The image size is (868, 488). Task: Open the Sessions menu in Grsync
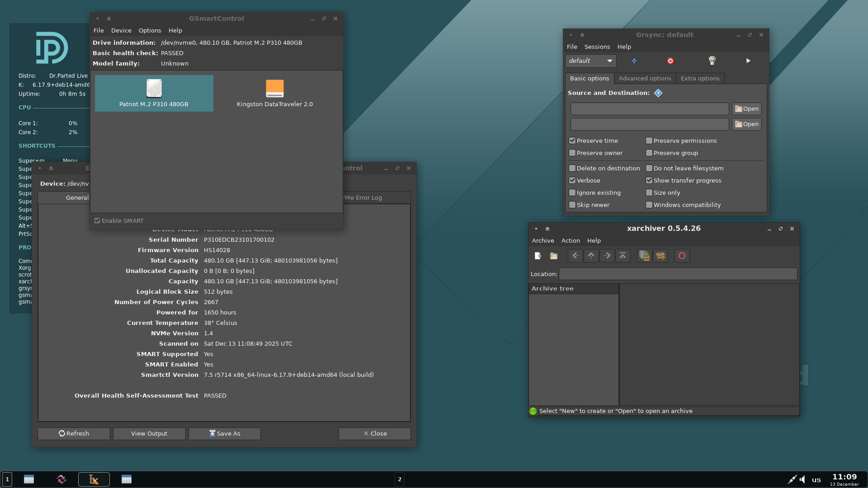click(x=597, y=47)
